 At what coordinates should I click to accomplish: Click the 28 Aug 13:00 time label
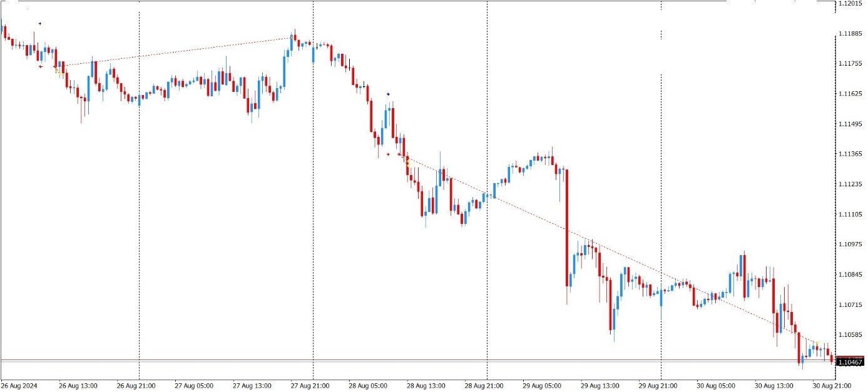[x=426, y=386]
